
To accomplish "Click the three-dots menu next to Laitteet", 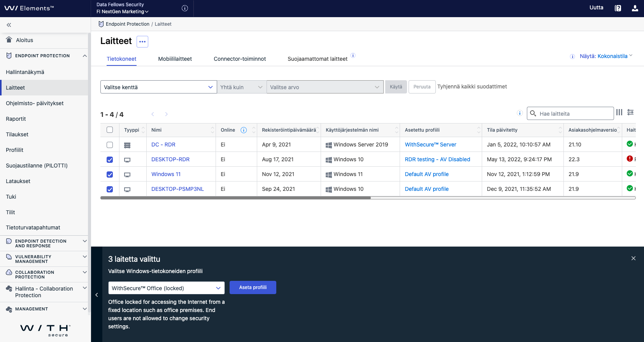I will click(x=142, y=42).
